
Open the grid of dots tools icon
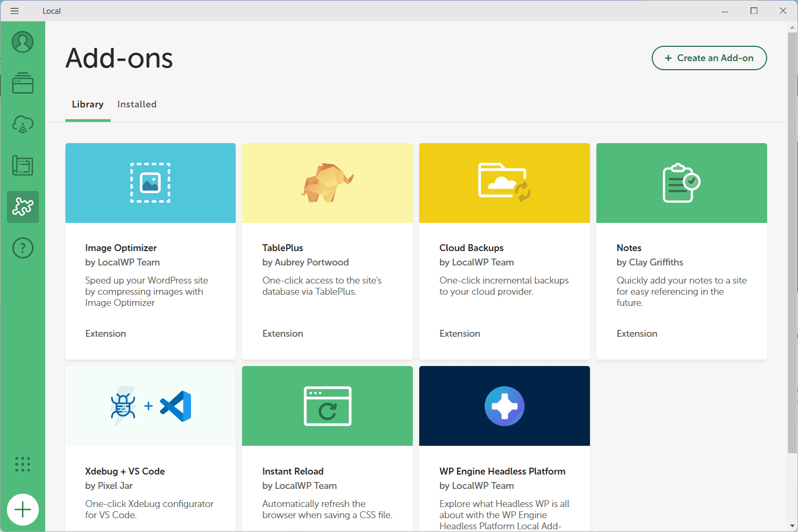click(x=23, y=464)
